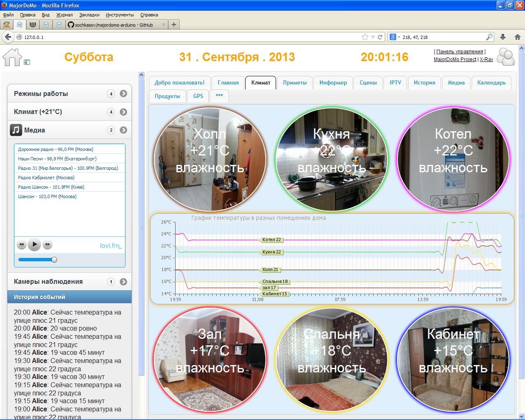This screenshot has height=420, width=525.
Task: Click the MajorDoMo home house icon
Action: [x=12, y=57]
